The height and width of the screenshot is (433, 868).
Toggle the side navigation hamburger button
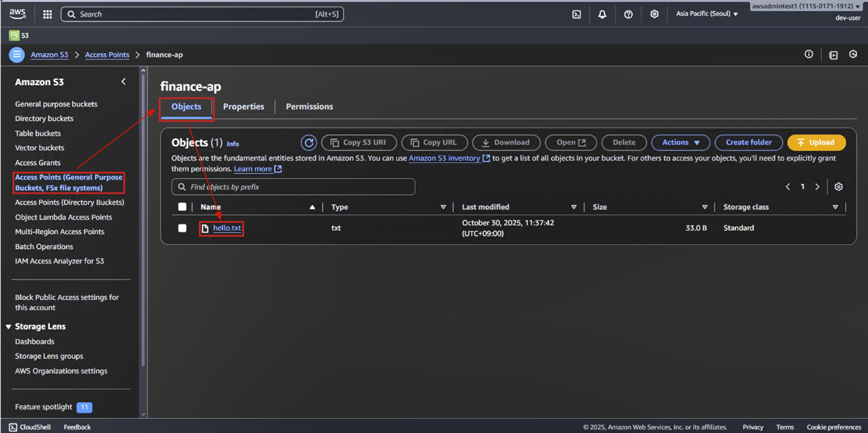click(x=17, y=55)
